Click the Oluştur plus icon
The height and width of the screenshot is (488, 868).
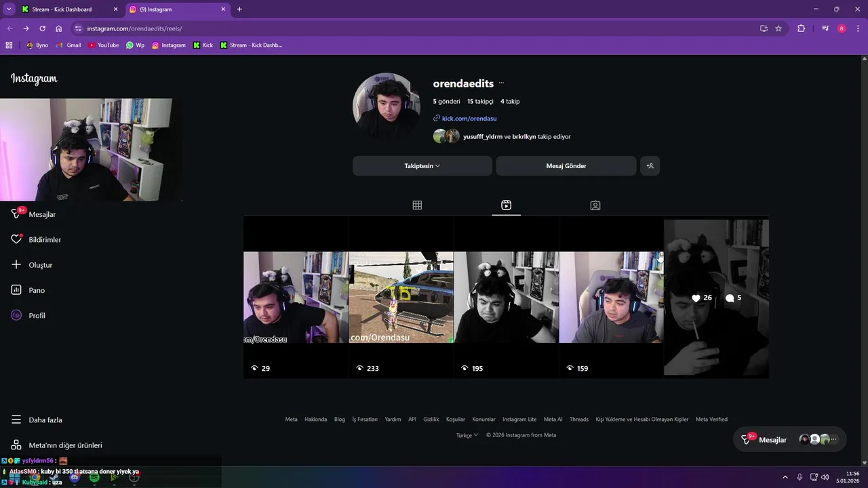tap(17, 264)
